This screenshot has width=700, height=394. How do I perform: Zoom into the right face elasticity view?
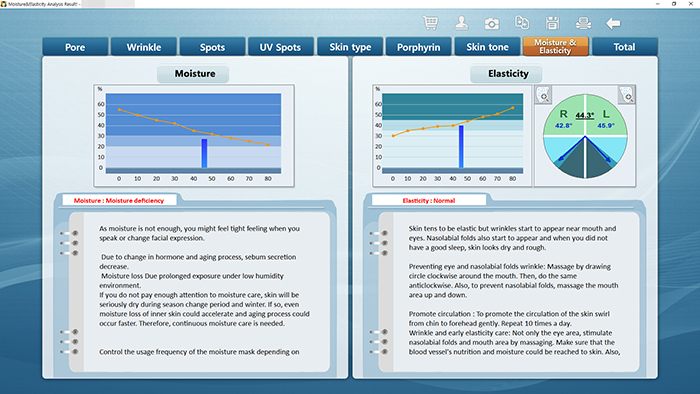[543, 95]
